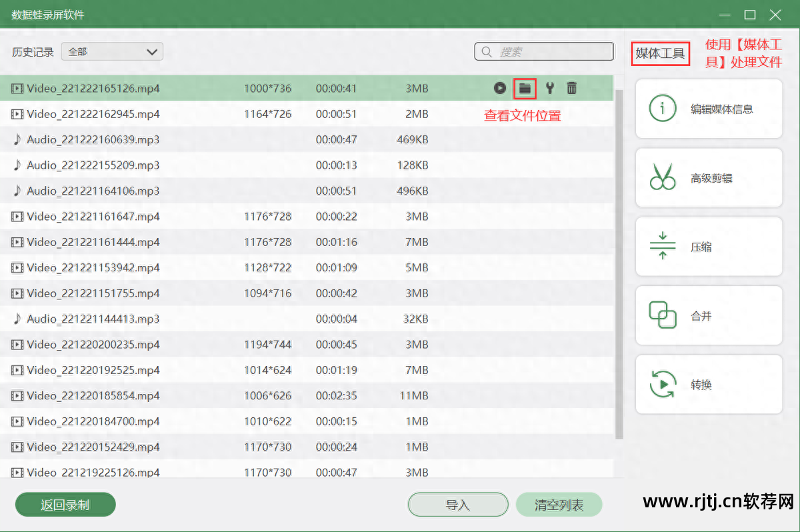Select Video_221220184700.mp4 row
The image size is (800, 532).
coord(307,421)
